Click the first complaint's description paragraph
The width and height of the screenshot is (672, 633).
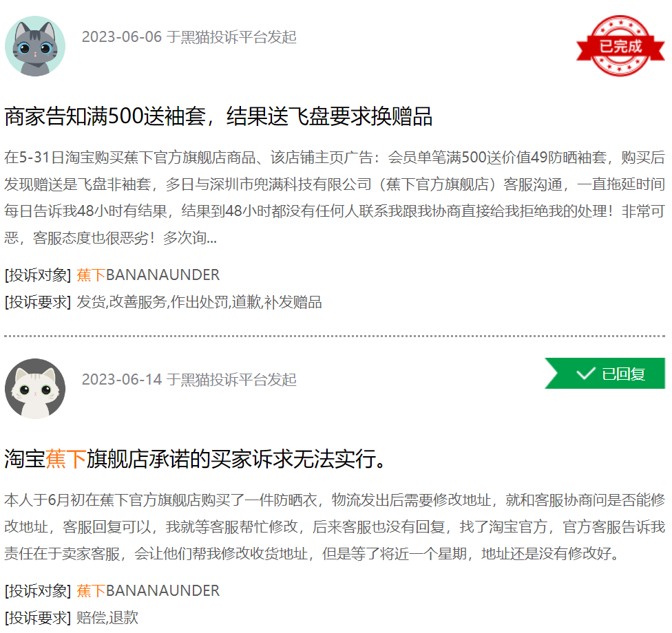(x=335, y=197)
